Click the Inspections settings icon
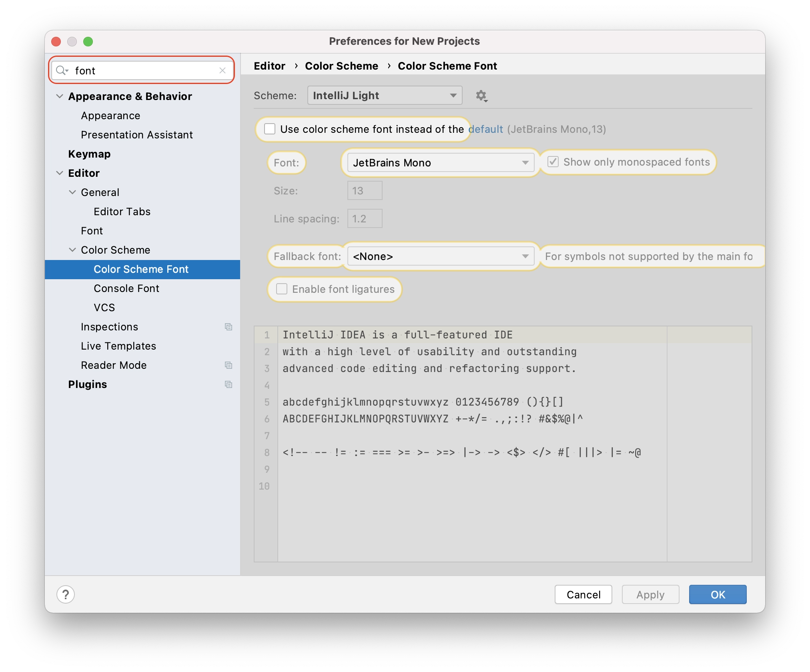Screen dimensions: 810x672 coord(228,327)
